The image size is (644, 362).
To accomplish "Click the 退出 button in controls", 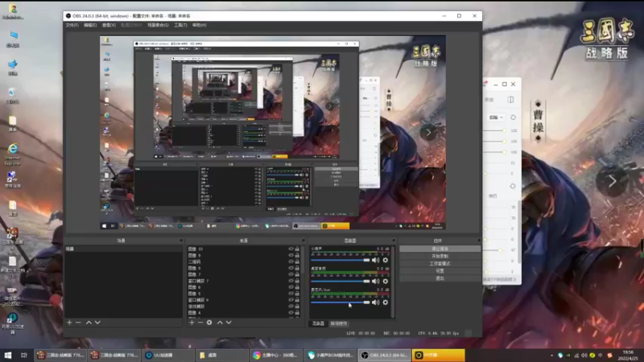I will [440, 278].
